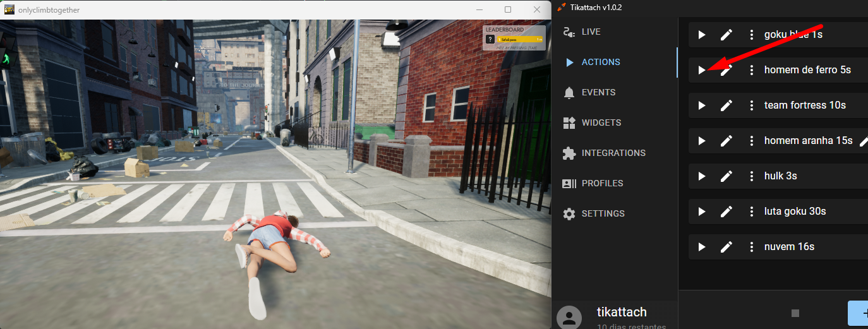868x329 pixels.
Task: Click the LEADERBOARD panel in the game
Action: [x=514, y=38]
